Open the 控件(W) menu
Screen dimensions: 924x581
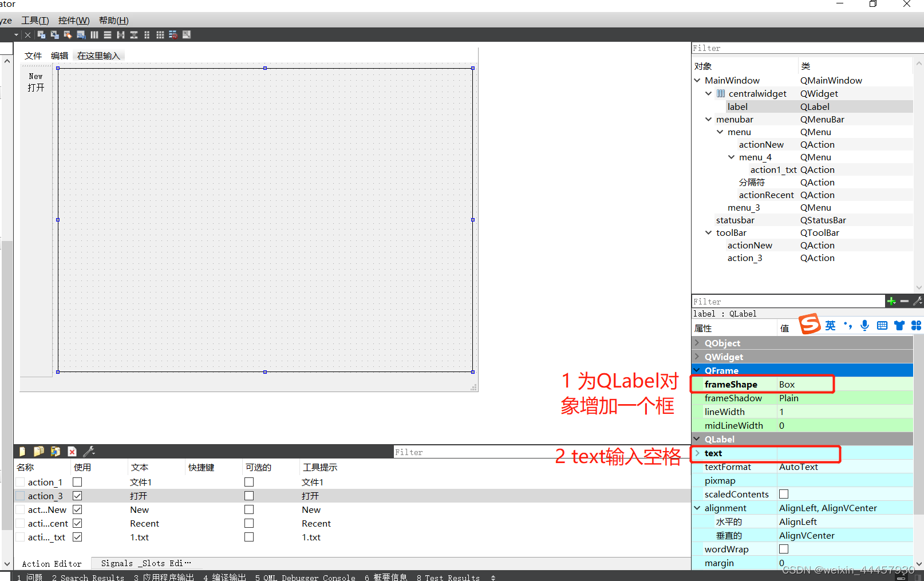click(74, 21)
